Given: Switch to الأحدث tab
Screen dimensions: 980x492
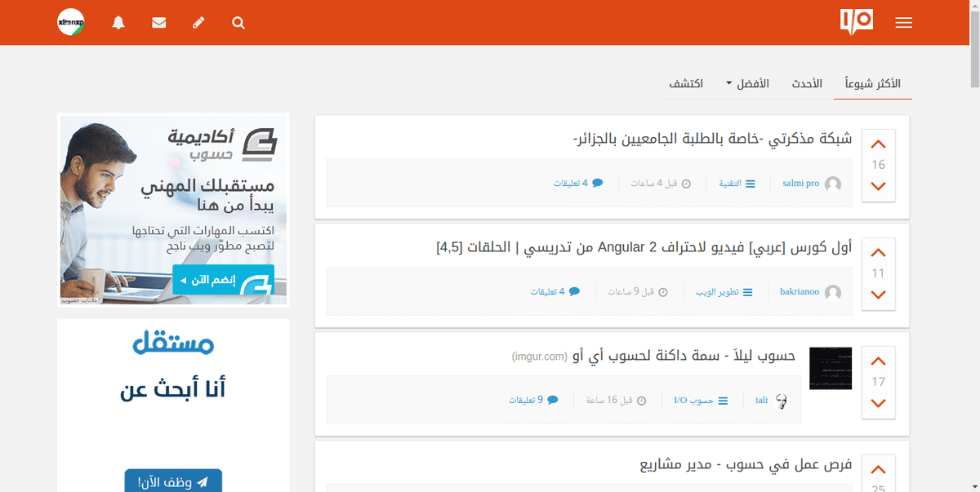Looking at the screenshot, I should point(807,84).
